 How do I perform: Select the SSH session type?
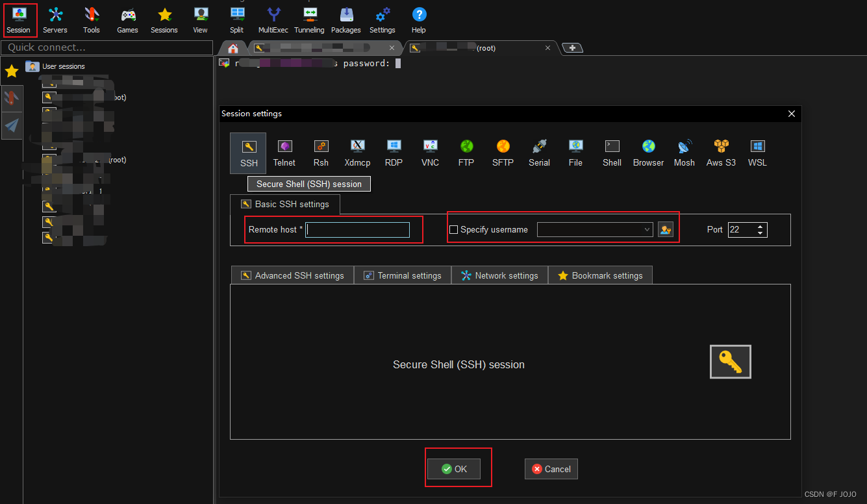point(248,153)
